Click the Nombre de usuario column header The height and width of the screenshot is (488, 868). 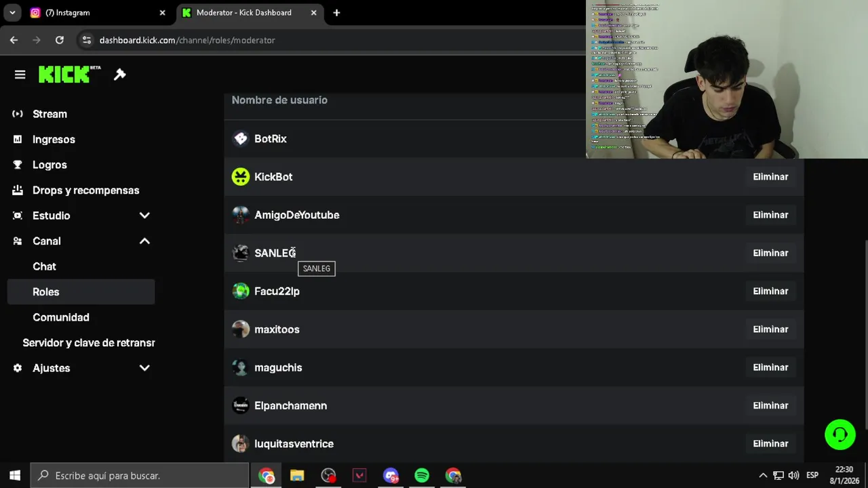pyautogui.click(x=279, y=100)
